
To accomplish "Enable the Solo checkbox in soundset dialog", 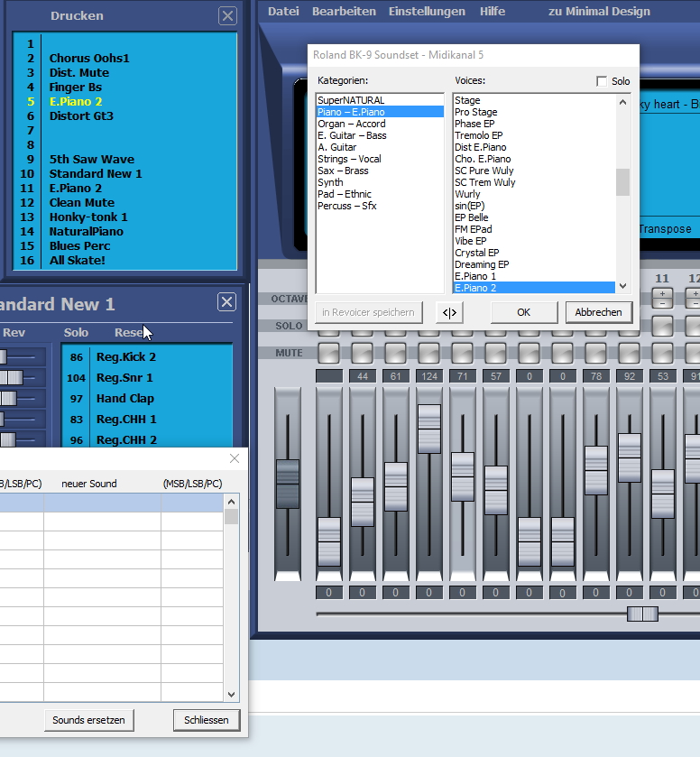I will point(602,81).
